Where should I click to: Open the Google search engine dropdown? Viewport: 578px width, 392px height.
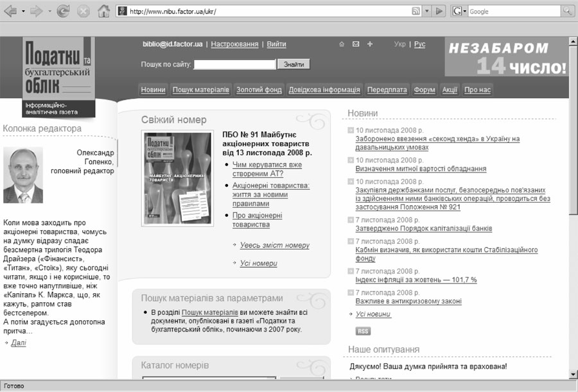460,12
